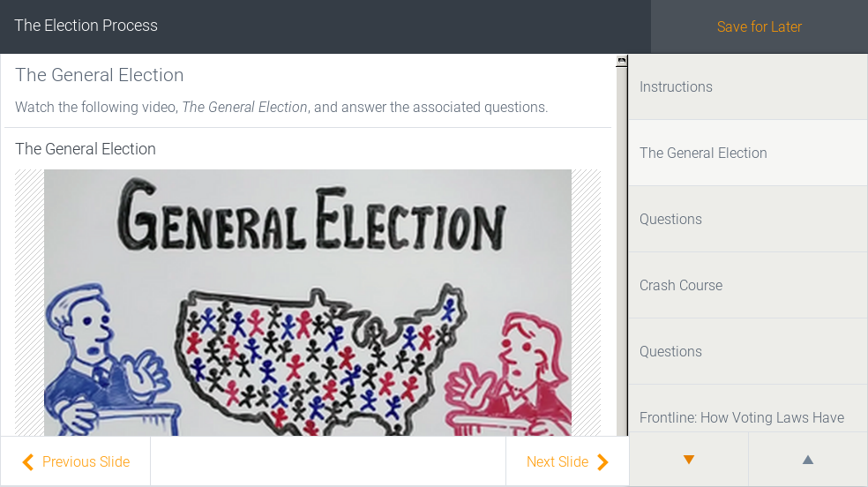Click the vertical scrollbar track in content pane
Image resolution: width=868 pixels, height=487 pixels.
click(622, 265)
